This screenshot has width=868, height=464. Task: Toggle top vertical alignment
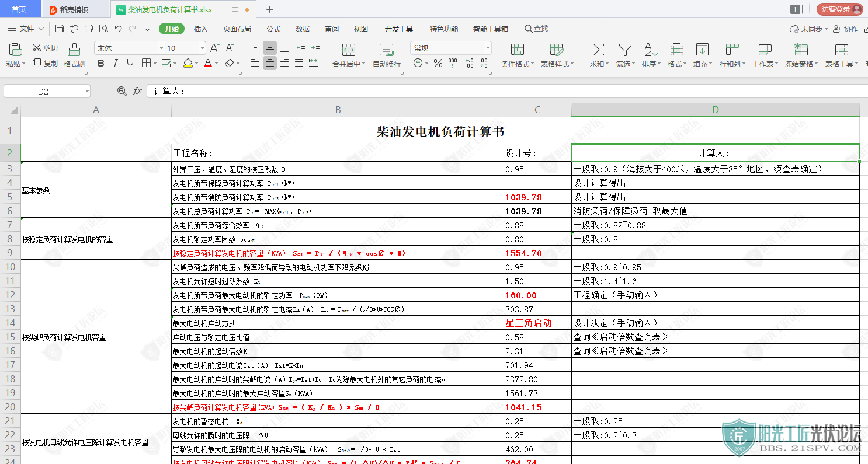pyautogui.click(x=255, y=48)
